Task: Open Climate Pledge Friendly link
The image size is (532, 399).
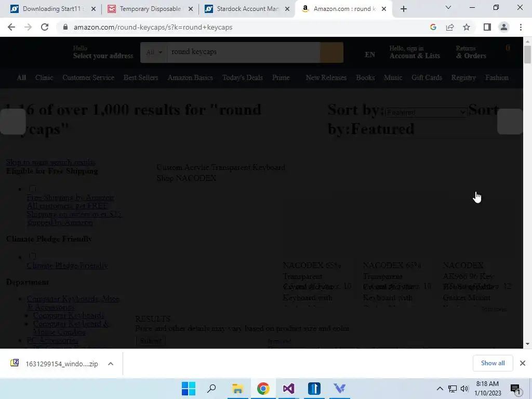Action: coord(67,265)
